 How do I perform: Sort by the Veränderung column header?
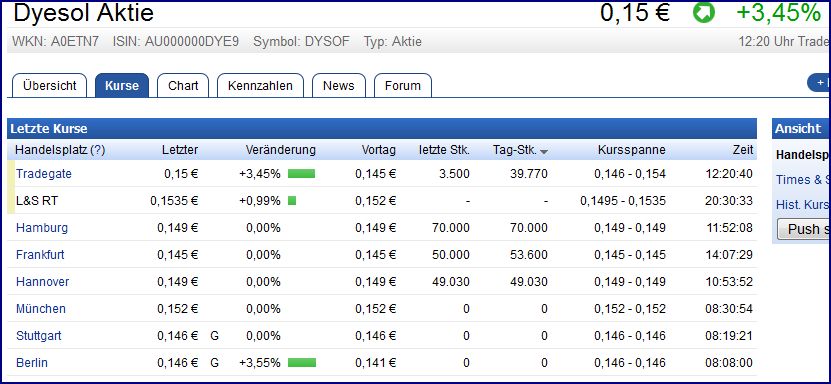tap(280, 150)
